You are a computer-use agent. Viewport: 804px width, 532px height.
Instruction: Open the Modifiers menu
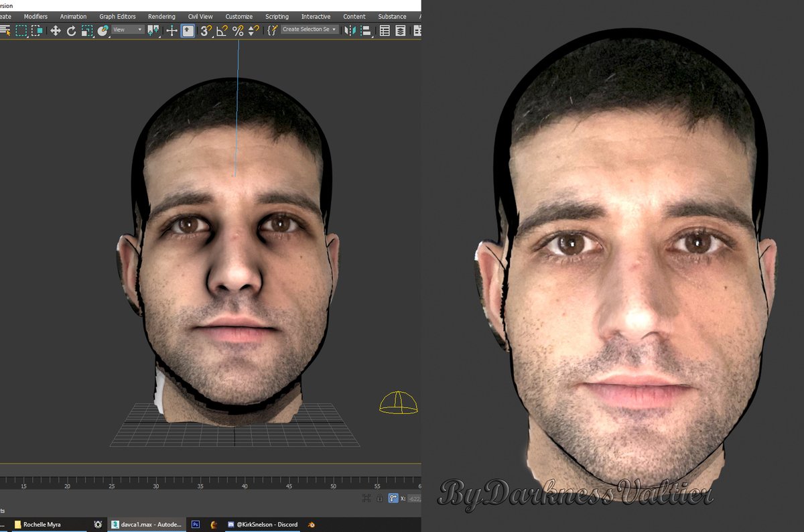36,16
